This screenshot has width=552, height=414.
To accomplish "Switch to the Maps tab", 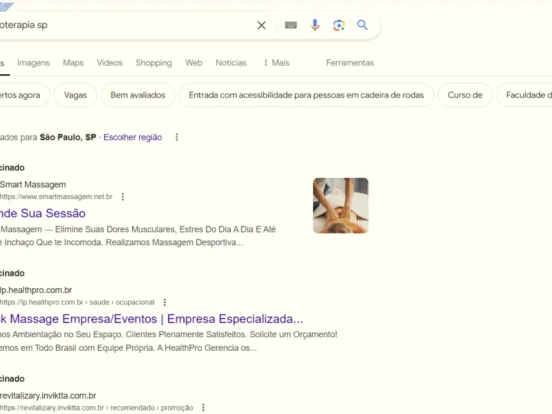I will (x=73, y=63).
